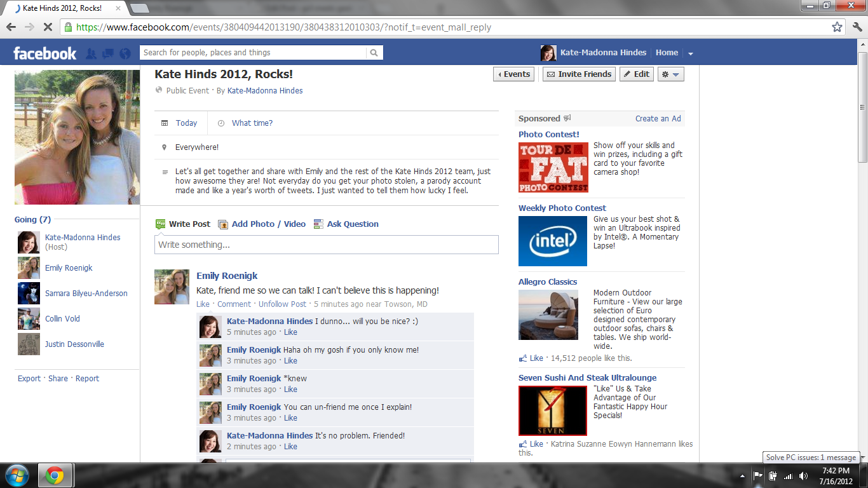Show hidden tray icons arrow

[742, 475]
